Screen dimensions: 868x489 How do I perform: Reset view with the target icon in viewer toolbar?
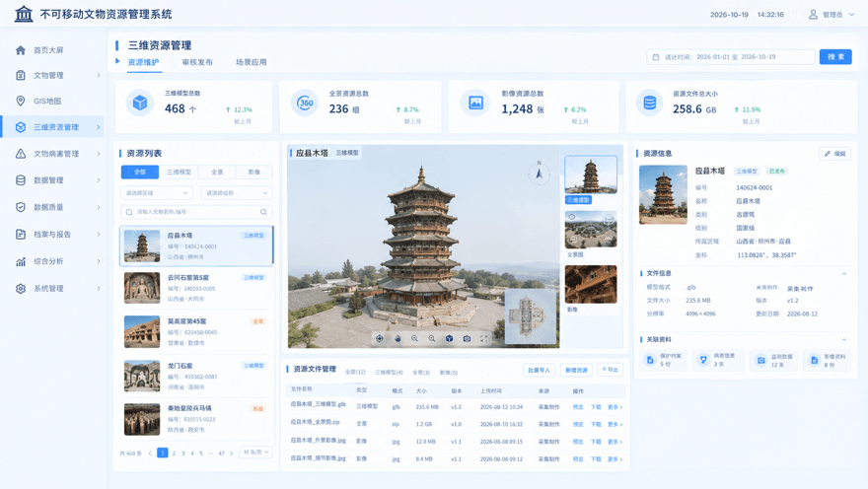(x=379, y=338)
